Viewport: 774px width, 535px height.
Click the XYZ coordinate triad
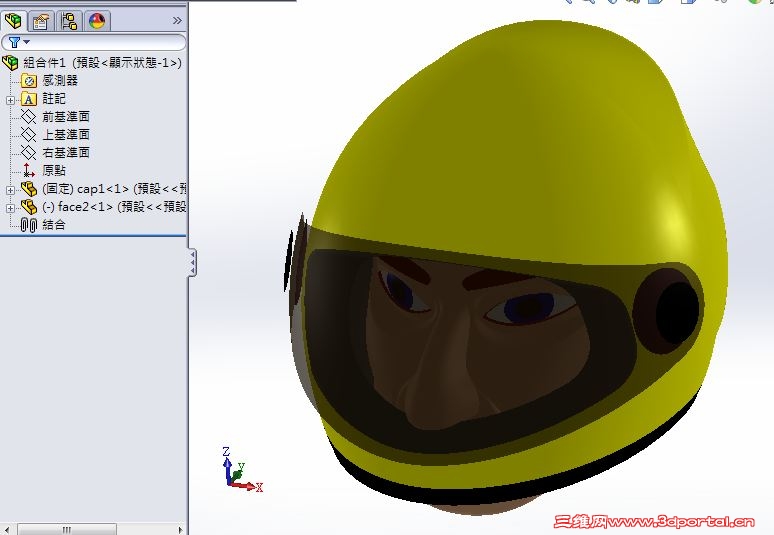240,470
